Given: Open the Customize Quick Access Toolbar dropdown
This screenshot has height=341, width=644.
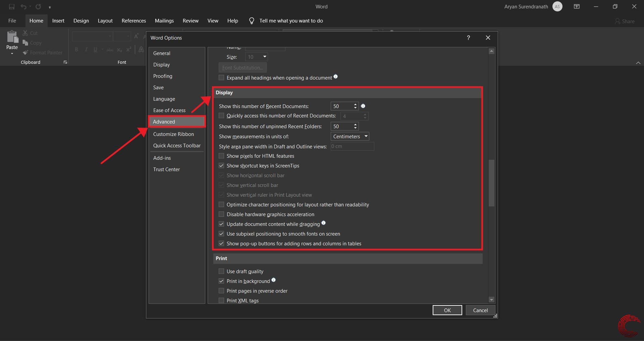Looking at the screenshot, I should pyautogui.click(x=50, y=7).
